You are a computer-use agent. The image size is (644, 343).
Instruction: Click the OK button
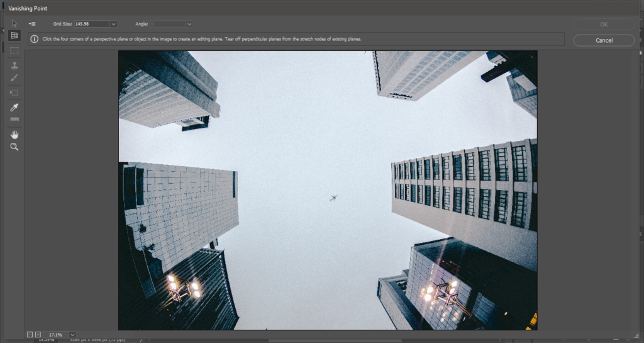[x=604, y=25]
